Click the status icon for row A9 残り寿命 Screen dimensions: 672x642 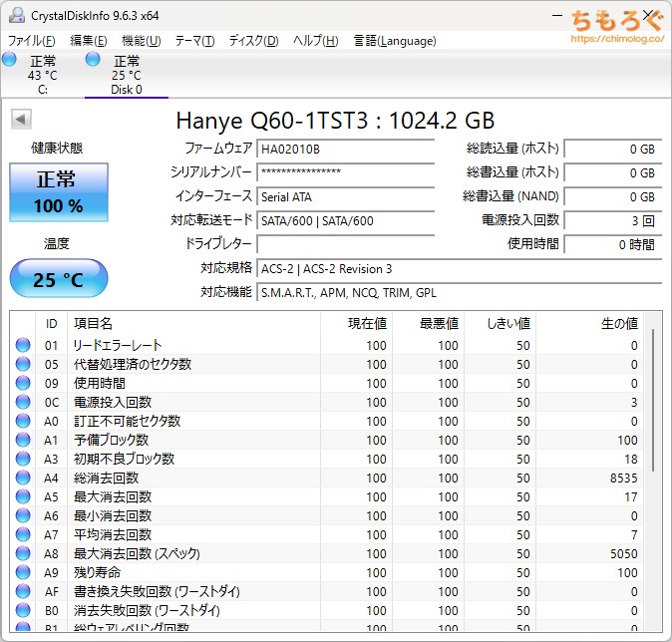tap(23, 572)
